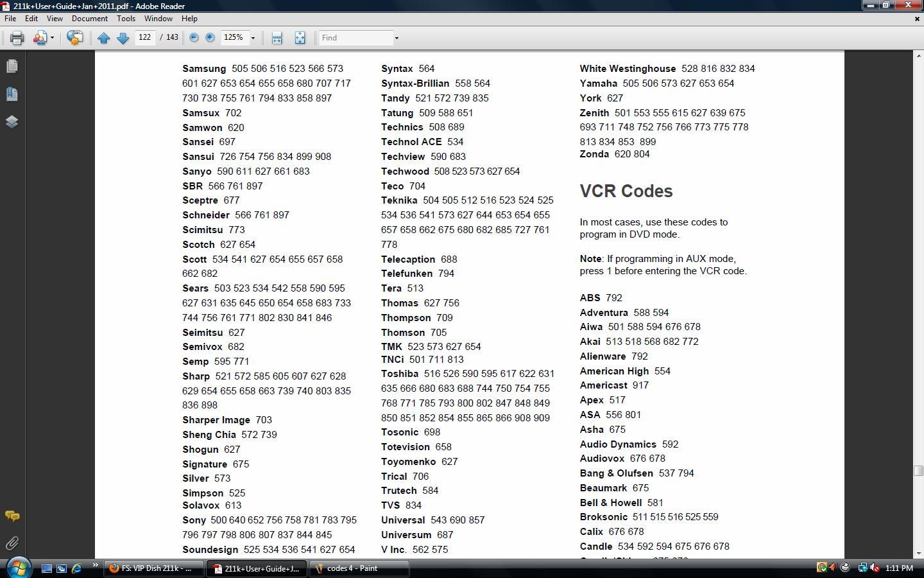924x578 pixels.
Task: Enable scrolling fit-width page mode
Action: click(277, 38)
